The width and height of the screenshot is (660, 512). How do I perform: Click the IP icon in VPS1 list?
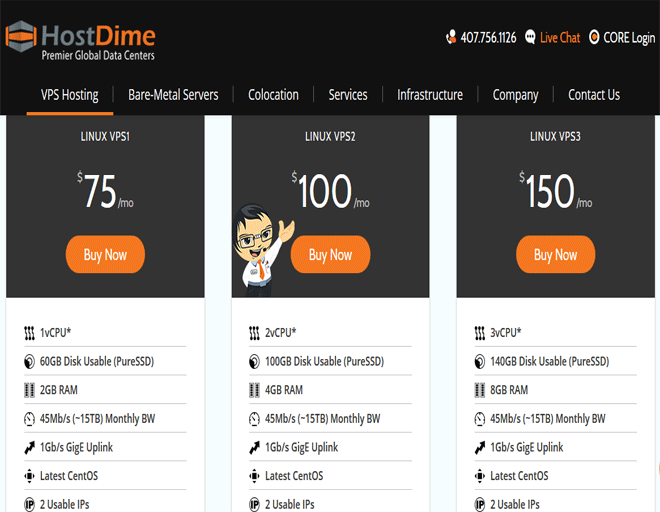tap(29, 504)
